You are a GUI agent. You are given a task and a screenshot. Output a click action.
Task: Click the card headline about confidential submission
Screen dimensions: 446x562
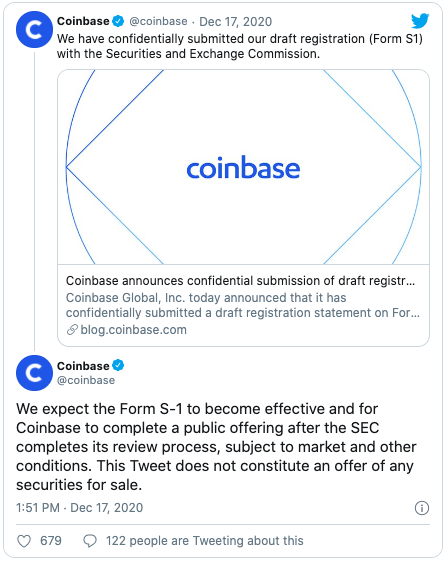pyautogui.click(x=240, y=281)
